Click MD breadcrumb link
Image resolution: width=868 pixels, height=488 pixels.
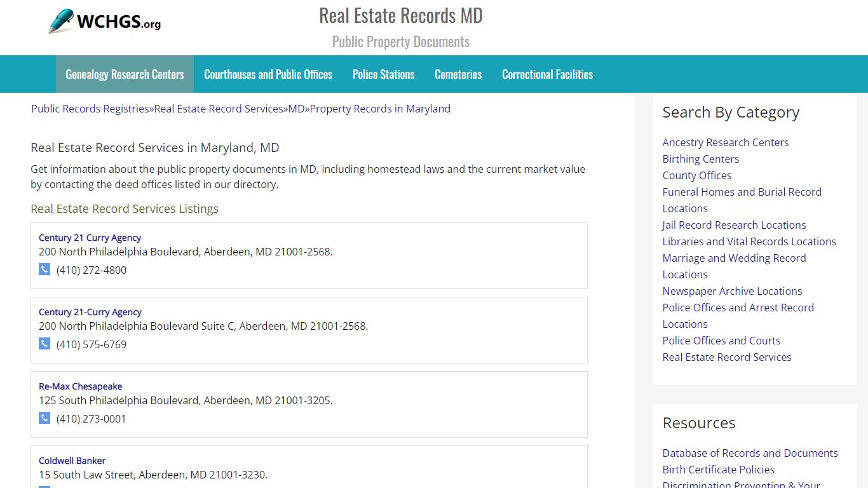pyautogui.click(x=297, y=109)
